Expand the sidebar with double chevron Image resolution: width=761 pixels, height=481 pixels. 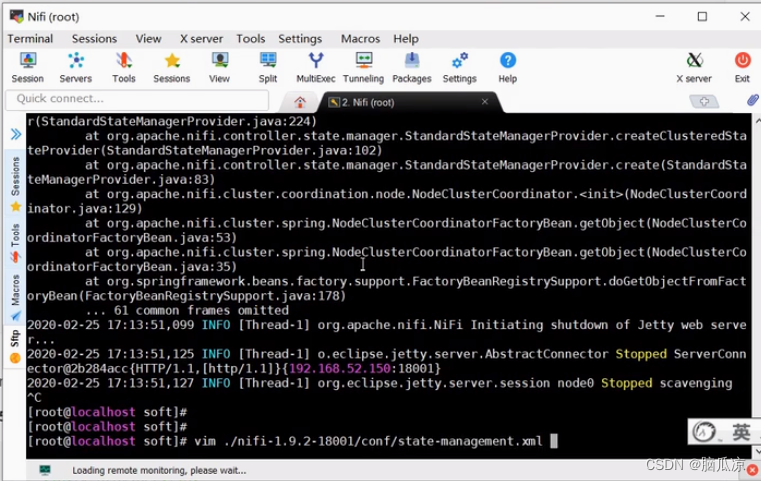[x=16, y=134]
